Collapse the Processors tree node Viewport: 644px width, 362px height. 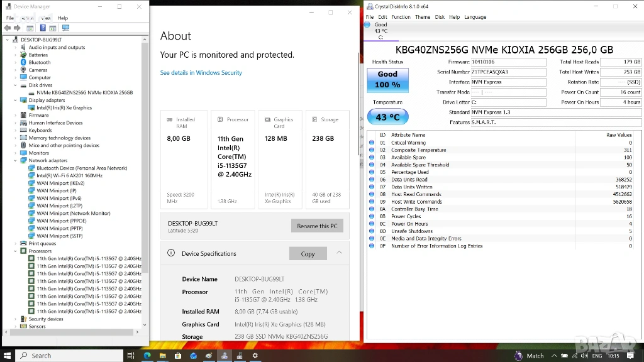(x=16, y=251)
